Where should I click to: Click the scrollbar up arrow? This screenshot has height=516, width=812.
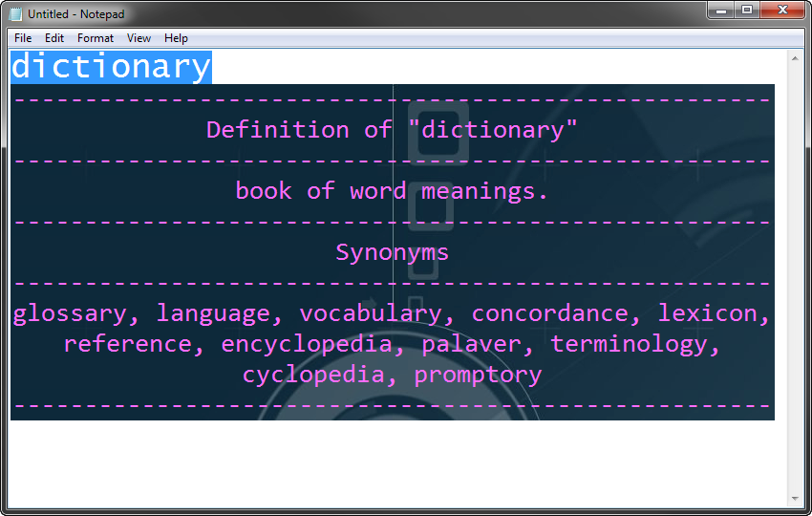pyautogui.click(x=795, y=58)
